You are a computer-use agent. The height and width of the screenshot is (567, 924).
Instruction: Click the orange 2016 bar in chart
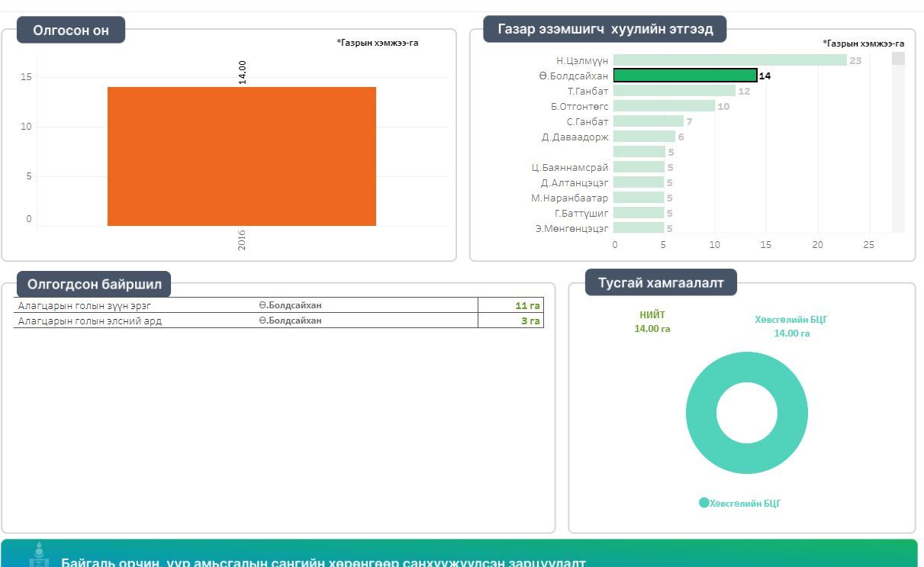click(241, 156)
